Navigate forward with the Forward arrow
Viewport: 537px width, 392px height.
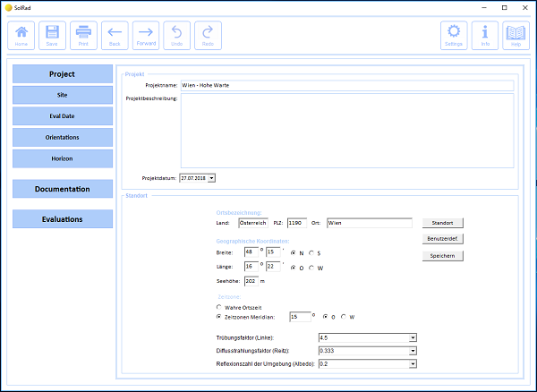coord(146,35)
